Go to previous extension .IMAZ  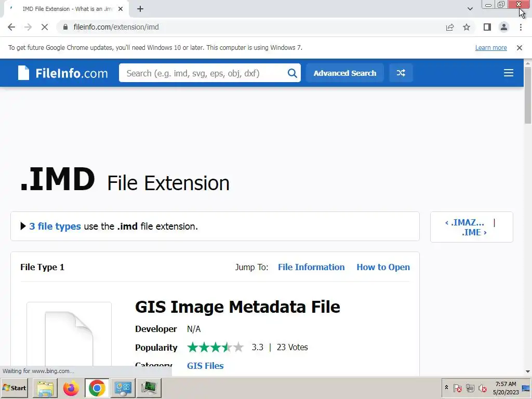tap(465, 222)
